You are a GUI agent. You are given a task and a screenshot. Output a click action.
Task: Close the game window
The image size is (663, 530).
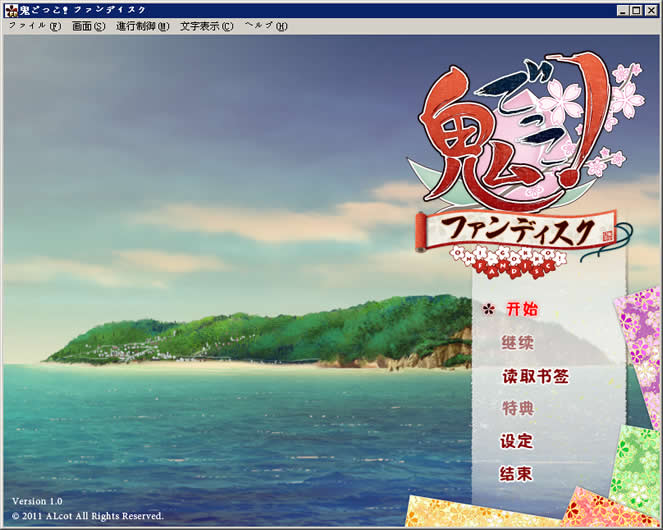pyautogui.click(x=651, y=11)
